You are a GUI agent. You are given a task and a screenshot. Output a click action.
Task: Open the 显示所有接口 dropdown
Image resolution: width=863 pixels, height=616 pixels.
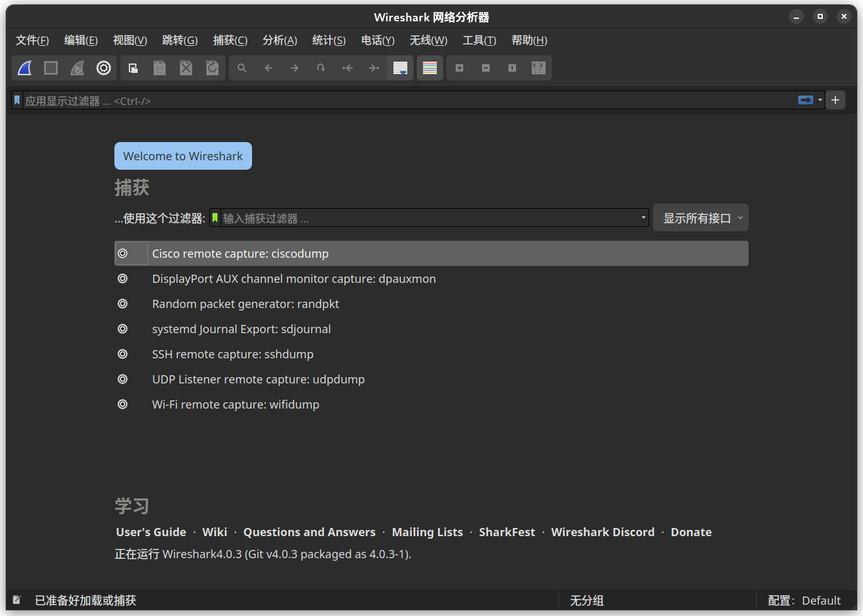pyautogui.click(x=701, y=217)
